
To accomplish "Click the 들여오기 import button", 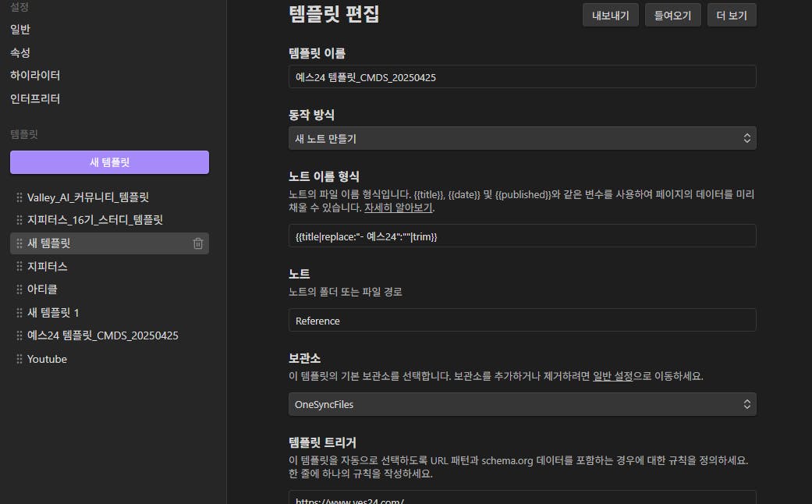I will (x=672, y=16).
